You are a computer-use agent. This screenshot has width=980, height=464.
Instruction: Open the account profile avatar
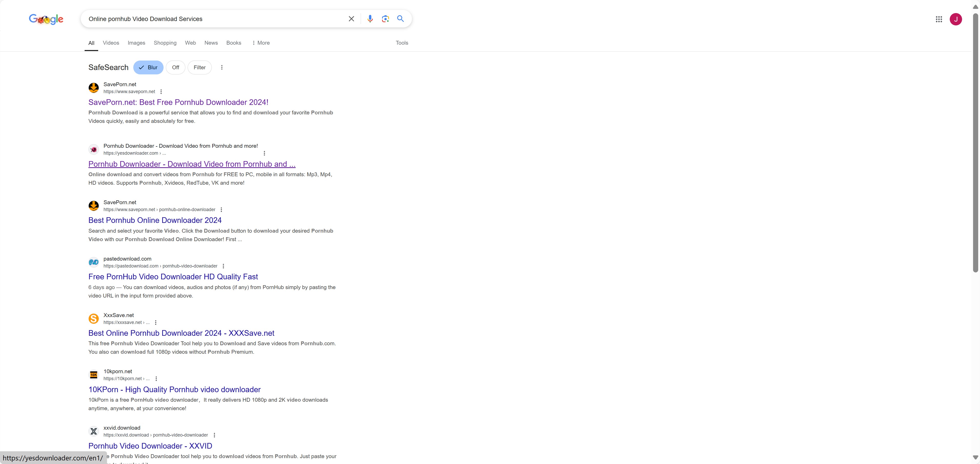click(x=956, y=19)
